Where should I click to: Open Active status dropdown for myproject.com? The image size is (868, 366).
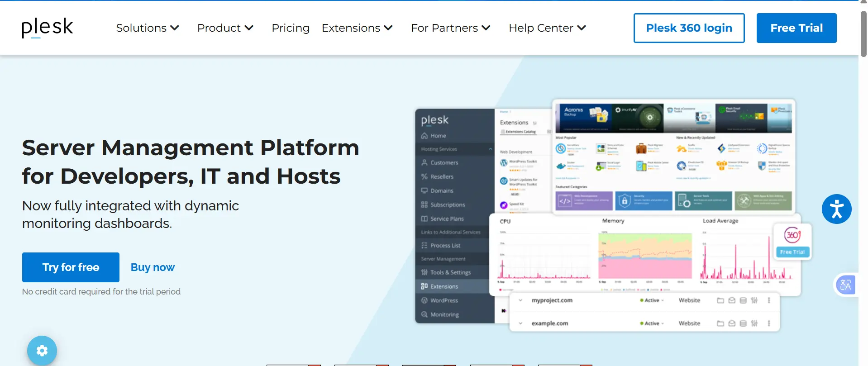coord(652,300)
